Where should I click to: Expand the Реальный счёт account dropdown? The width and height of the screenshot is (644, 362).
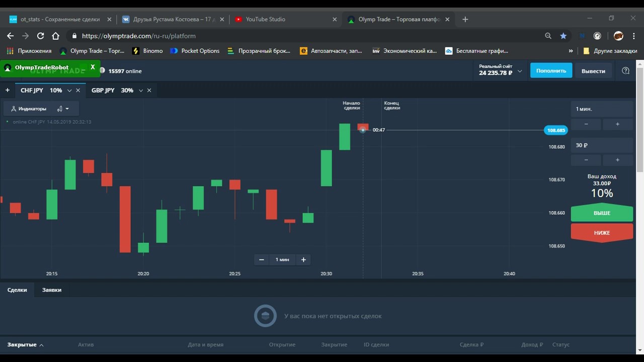[520, 71]
